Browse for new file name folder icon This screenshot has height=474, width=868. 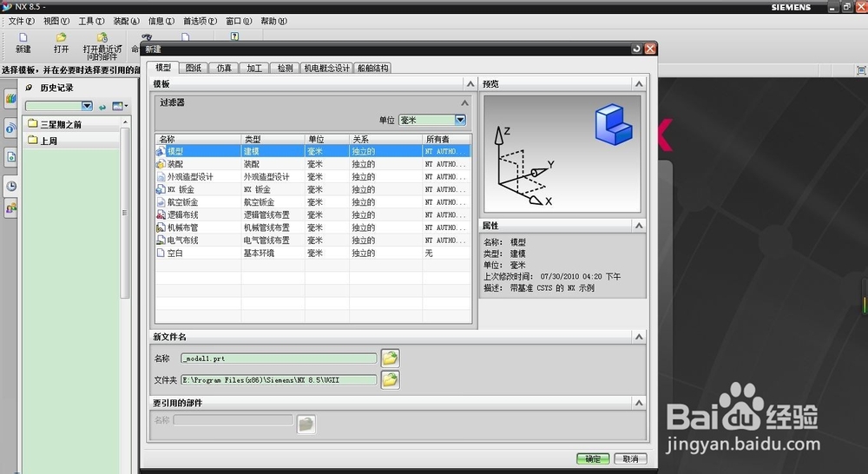[x=391, y=359]
